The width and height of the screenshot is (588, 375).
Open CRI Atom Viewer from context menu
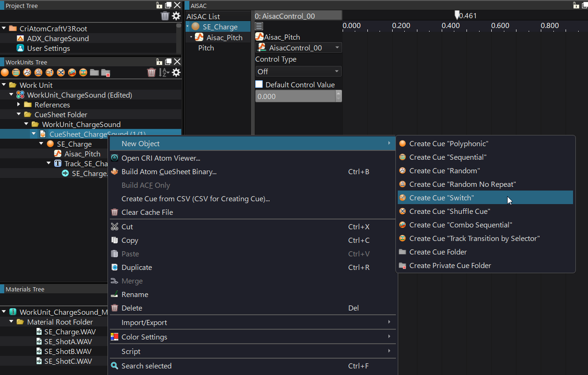pos(252,158)
